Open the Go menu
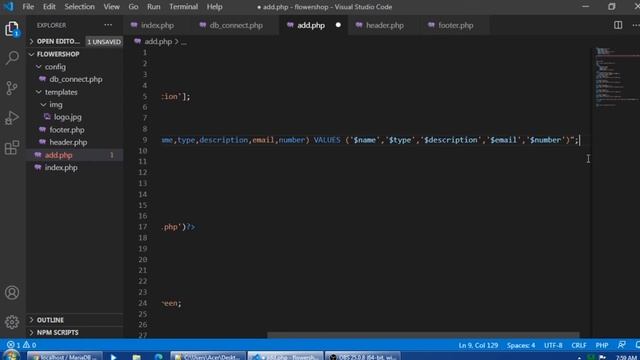This screenshot has width=640, height=360. point(133,7)
